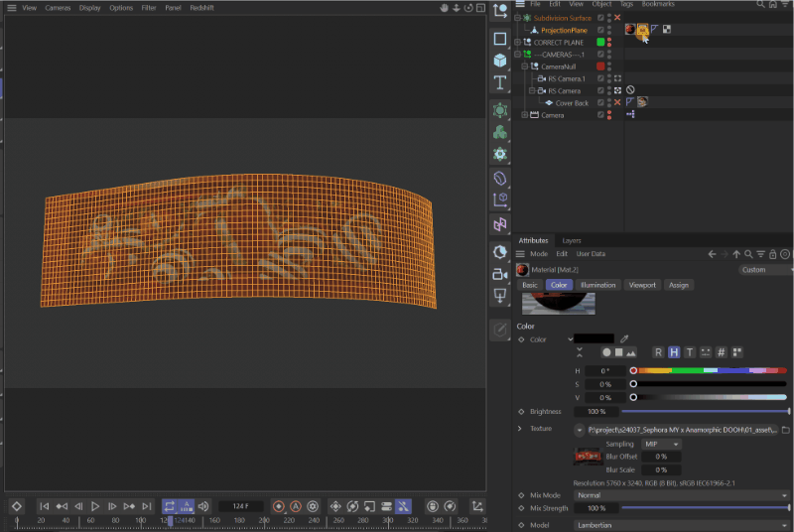Click the black Color swatch
Image resolution: width=794 pixels, height=532 pixels.
point(594,338)
